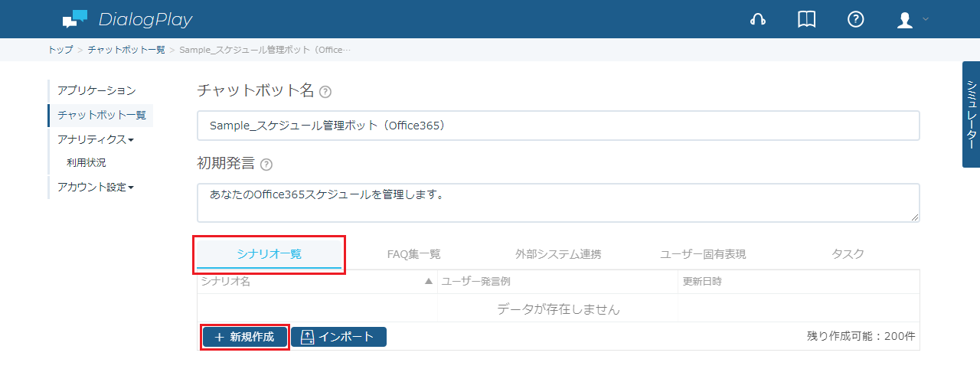This screenshot has height=369, width=980.
Task: Click the インポート button
Action: [338, 337]
